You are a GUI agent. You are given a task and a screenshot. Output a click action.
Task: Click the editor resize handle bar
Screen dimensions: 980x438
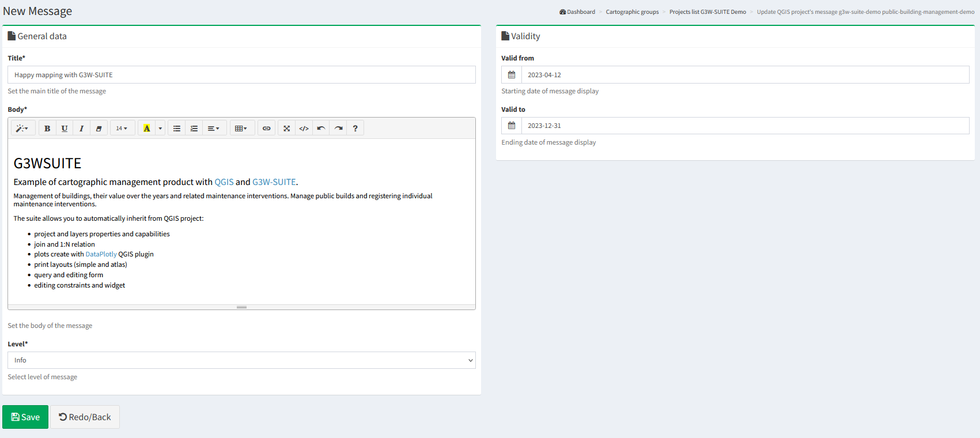coord(241,307)
